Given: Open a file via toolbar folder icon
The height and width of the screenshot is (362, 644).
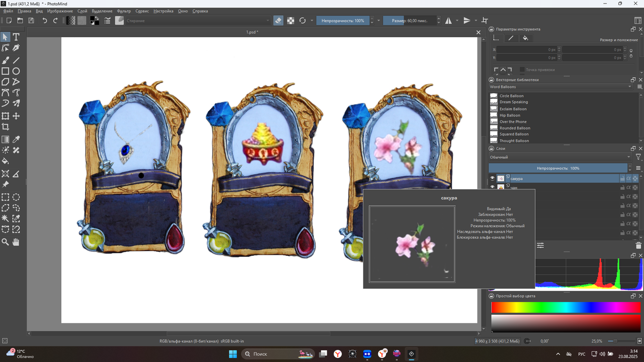Looking at the screenshot, I should 20,21.
